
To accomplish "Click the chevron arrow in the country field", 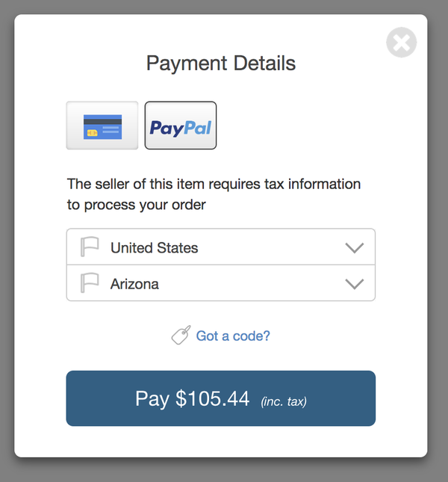I will [354, 247].
